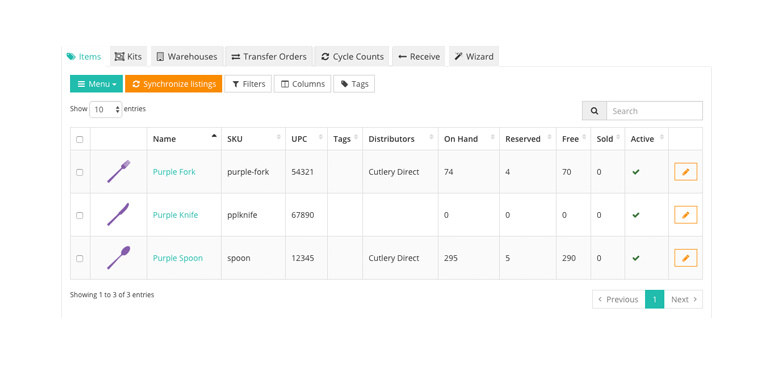Open the Filters panel

[248, 84]
